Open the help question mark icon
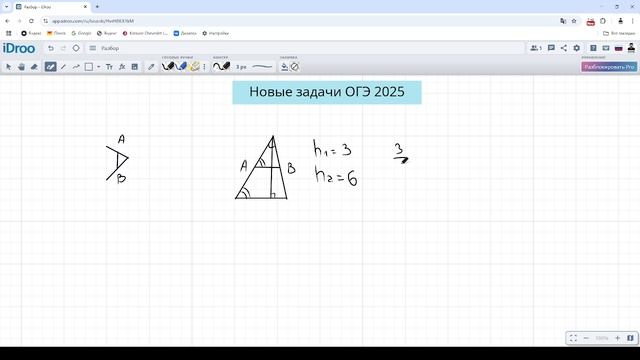 [593, 48]
